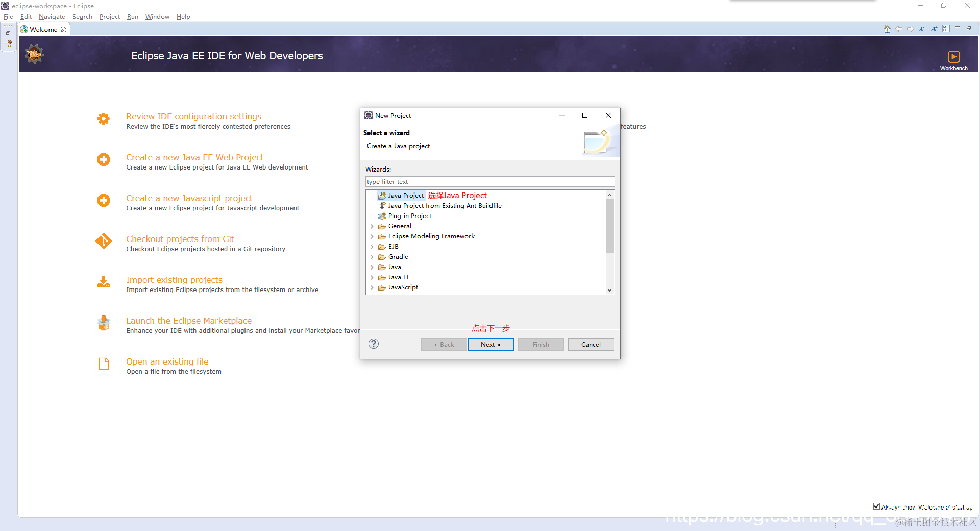This screenshot has width=980, height=531.
Task: Toggle Always show Welcome at start up
Action: pyautogui.click(x=876, y=506)
